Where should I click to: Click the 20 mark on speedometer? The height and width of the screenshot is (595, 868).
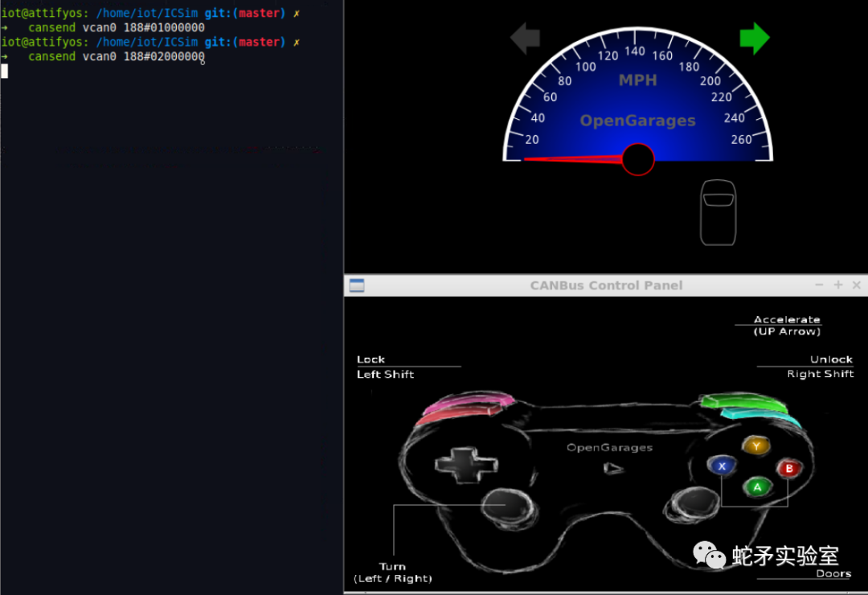[532, 140]
